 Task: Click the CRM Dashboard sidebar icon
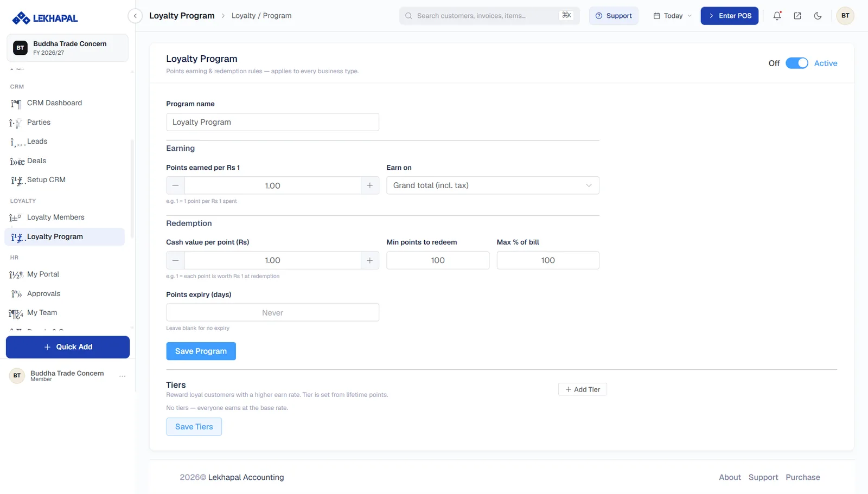coord(16,103)
